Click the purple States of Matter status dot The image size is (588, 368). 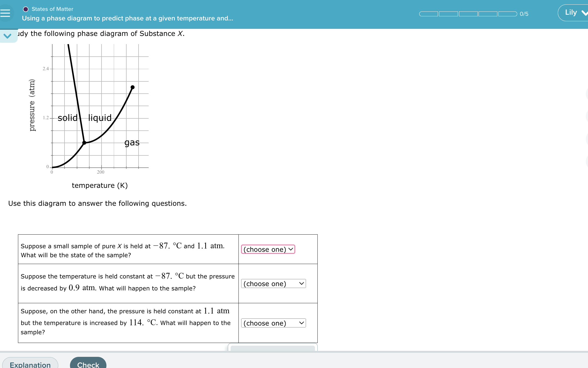click(x=25, y=9)
